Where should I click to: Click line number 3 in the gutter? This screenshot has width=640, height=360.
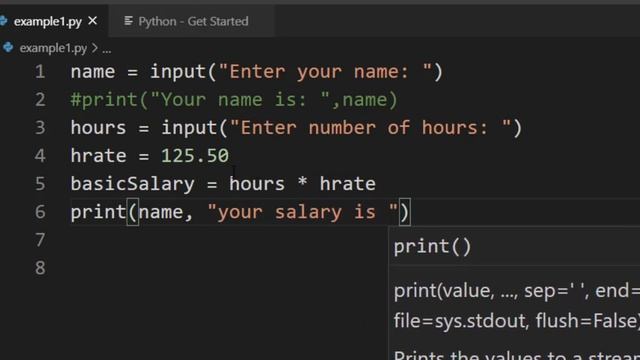(x=40, y=128)
